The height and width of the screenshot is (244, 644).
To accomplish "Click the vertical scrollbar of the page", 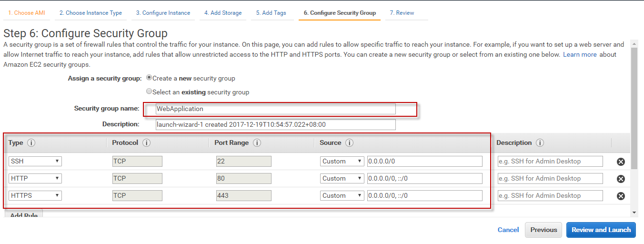I will pos(634,110).
